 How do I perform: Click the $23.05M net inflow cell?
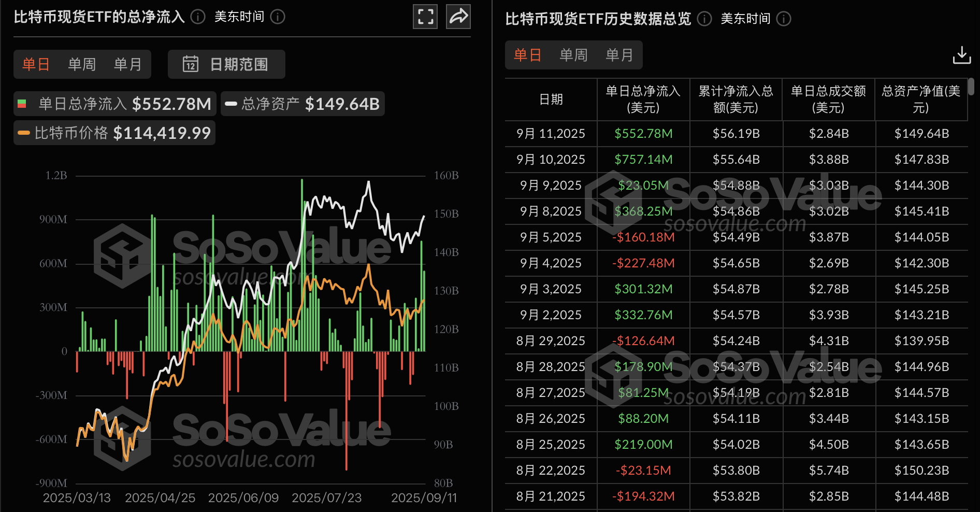coord(643,186)
